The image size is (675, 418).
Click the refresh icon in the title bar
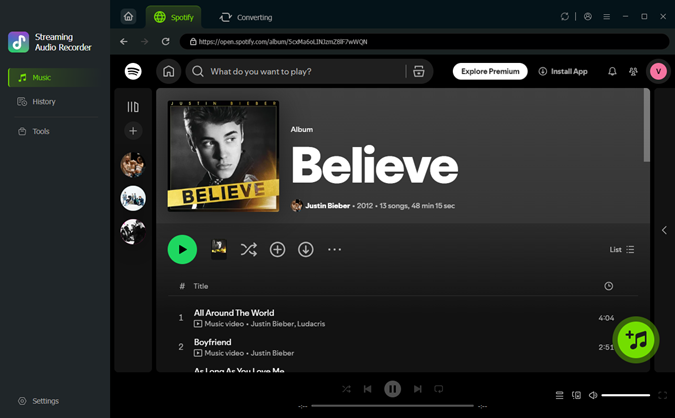(x=565, y=16)
